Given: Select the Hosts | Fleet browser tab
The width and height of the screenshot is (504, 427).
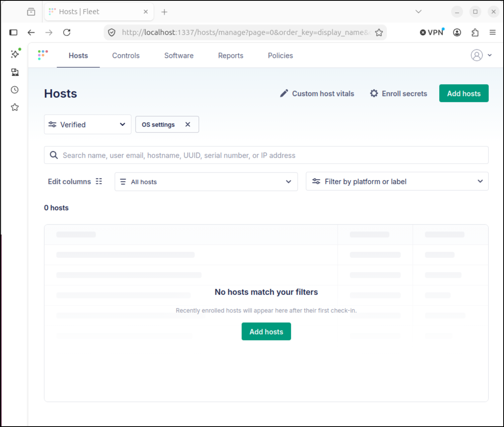Looking at the screenshot, I should pos(99,12).
